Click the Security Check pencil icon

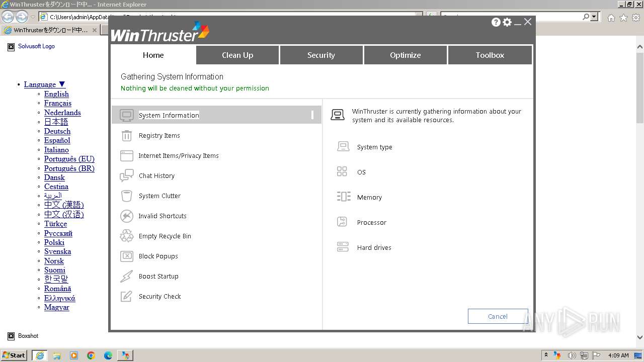(x=127, y=296)
